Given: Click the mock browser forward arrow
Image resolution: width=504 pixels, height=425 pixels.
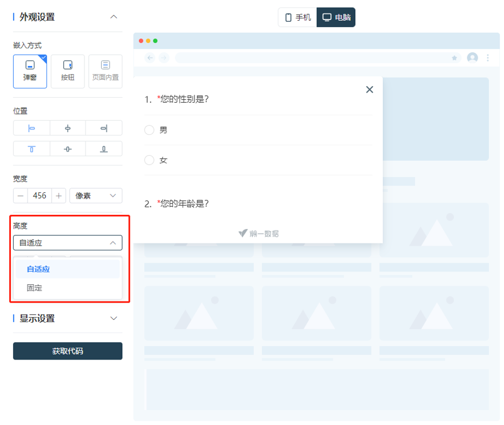Looking at the screenshot, I should (164, 58).
